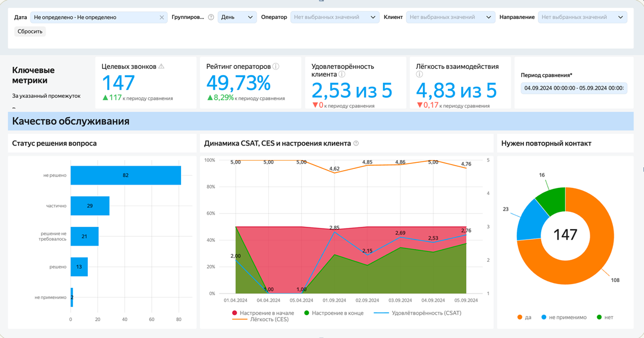Open the Оператор filter dropdown
Viewport: 644px width, 338px height.
335,17
